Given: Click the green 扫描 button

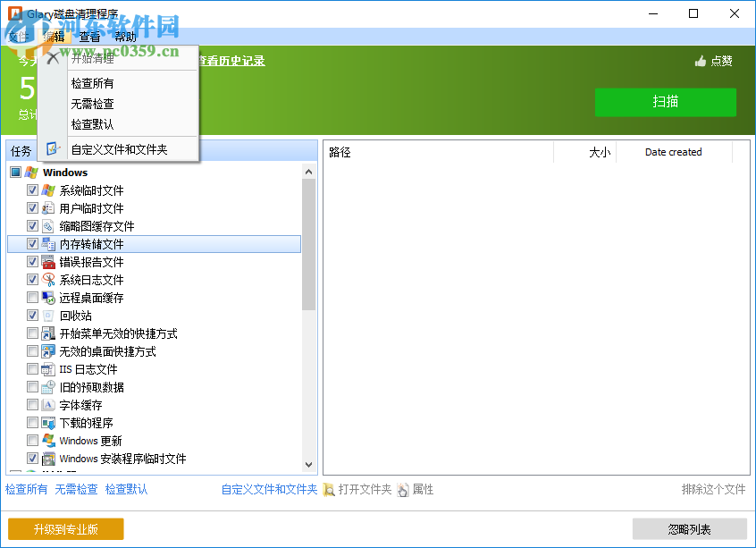Looking at the screenshot, I should [665, 102].
